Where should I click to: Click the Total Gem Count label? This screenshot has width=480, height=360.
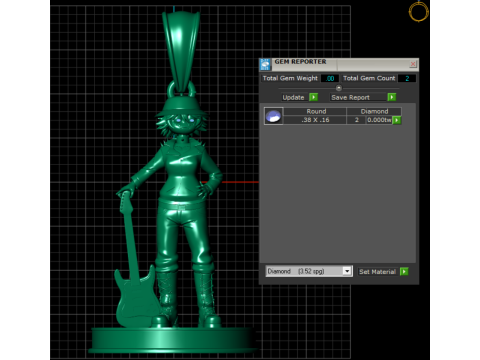(369, 78)
